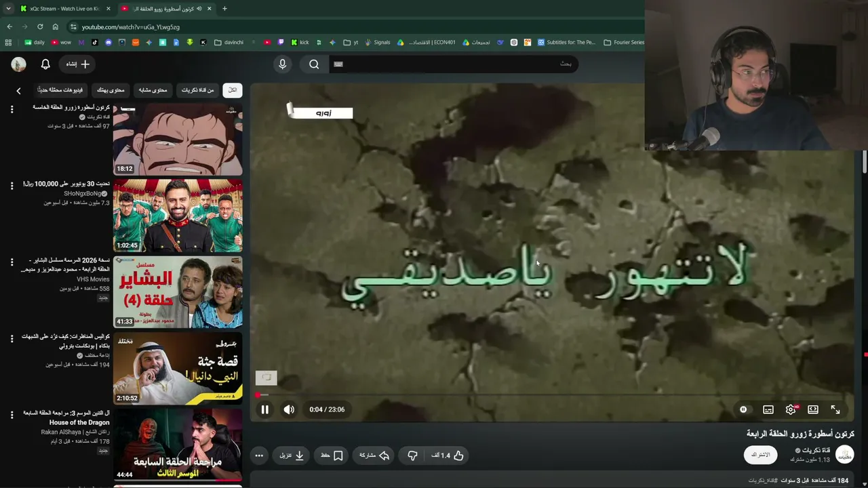Screen dimensions: 868x488
Task: Select the فيديوهات محمّلة حديثًا filter chip
Action: (x=60, y=90)
